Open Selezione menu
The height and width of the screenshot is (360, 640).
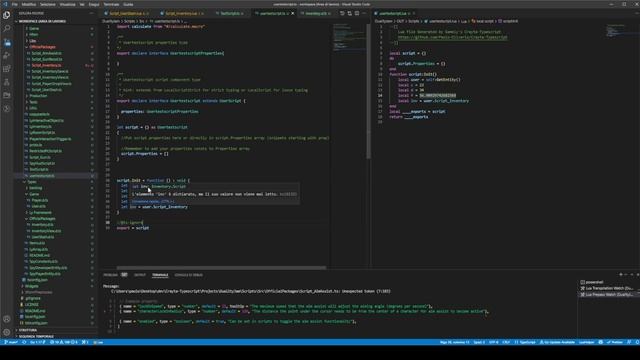[x=47, y=4]
